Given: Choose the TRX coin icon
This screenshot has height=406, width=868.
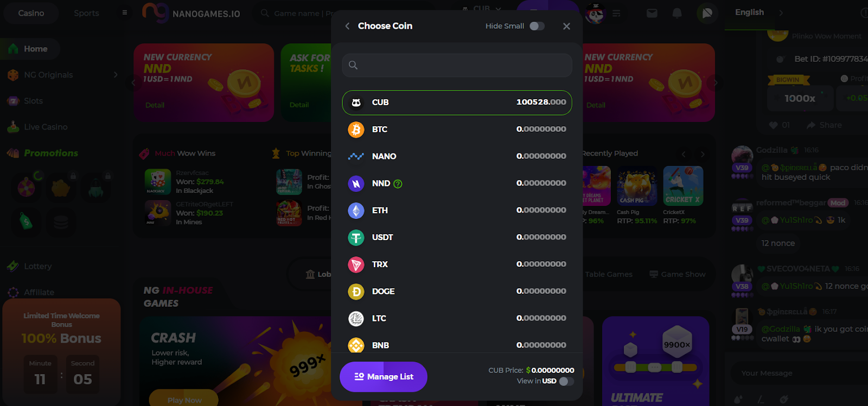Looking at the screenshot, I should [356, 265].
